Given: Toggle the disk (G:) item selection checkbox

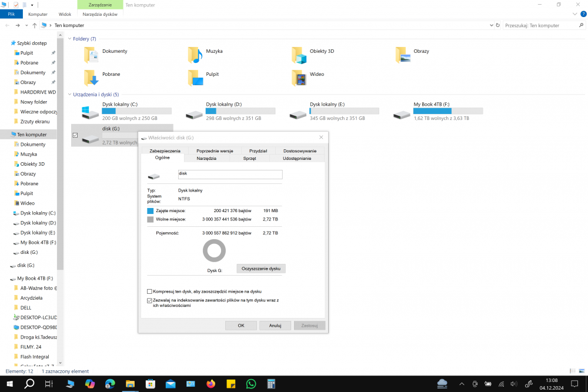Looking at the screenshot, I should (75, 136).
